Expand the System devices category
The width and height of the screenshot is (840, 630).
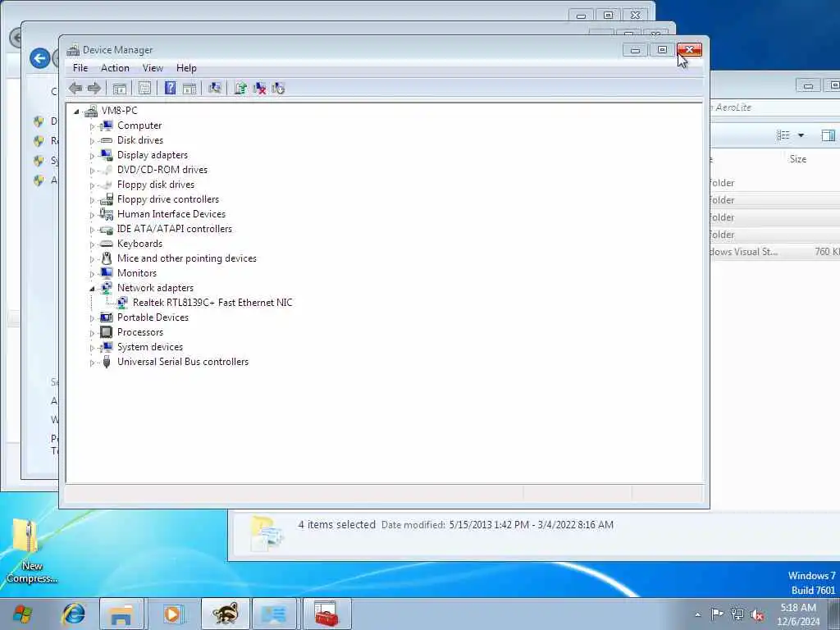point(92,348)
